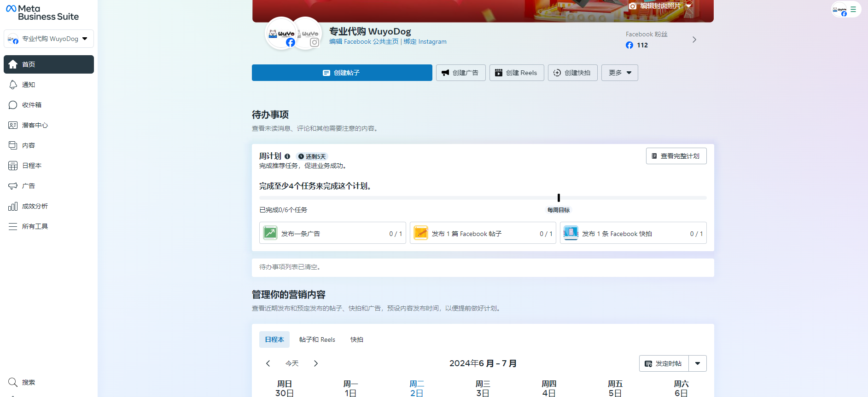Select the 周二 2日 calendar column header
Viewport: 868px width, 397px height.
click(x=417, y=388)
